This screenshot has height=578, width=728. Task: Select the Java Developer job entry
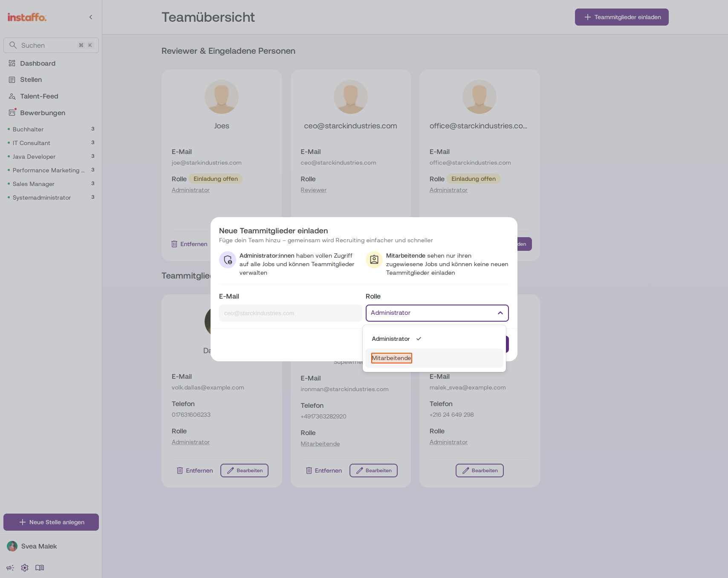51,157
